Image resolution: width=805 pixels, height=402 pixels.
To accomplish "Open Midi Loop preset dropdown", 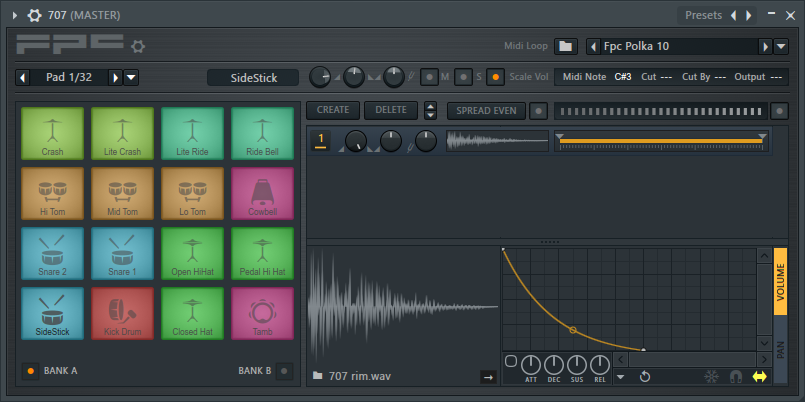I will coord(781,46).
